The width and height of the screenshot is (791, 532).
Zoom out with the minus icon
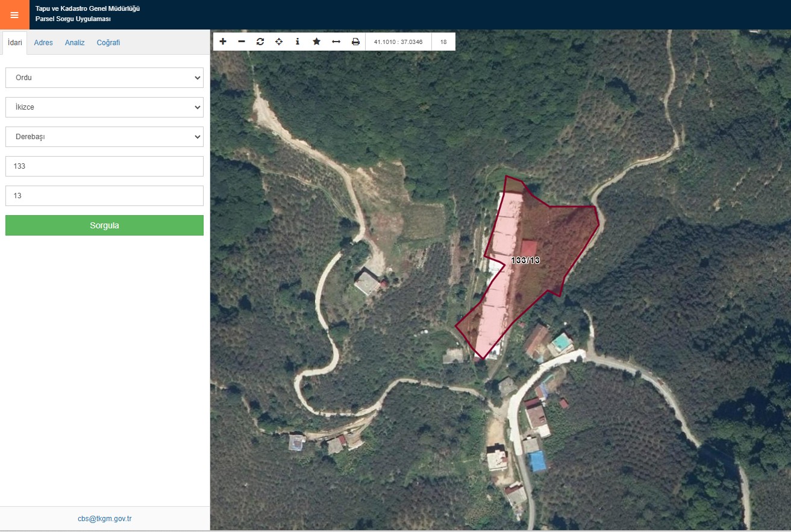coord(242,42)
